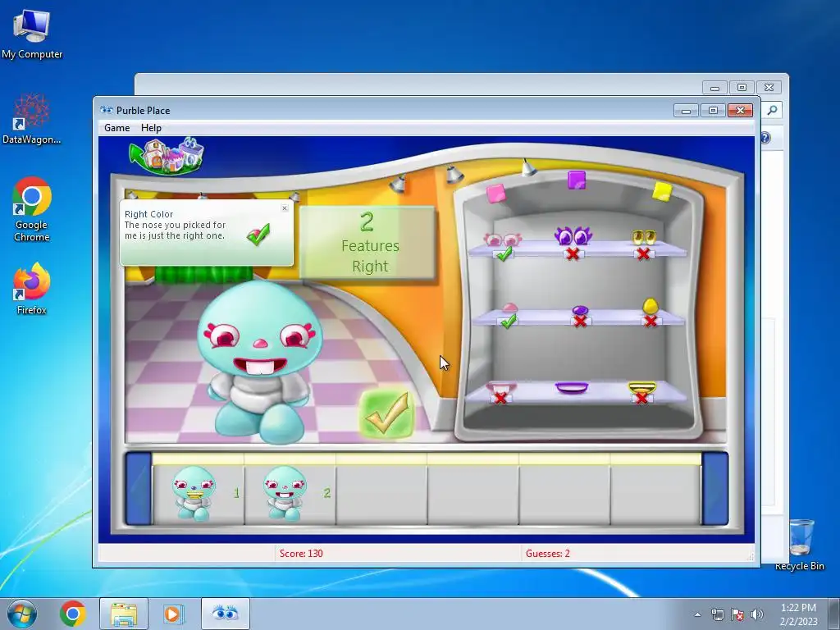
Task: Pick the purple eyes on top shelf
Action: click(x=573, y=235)
